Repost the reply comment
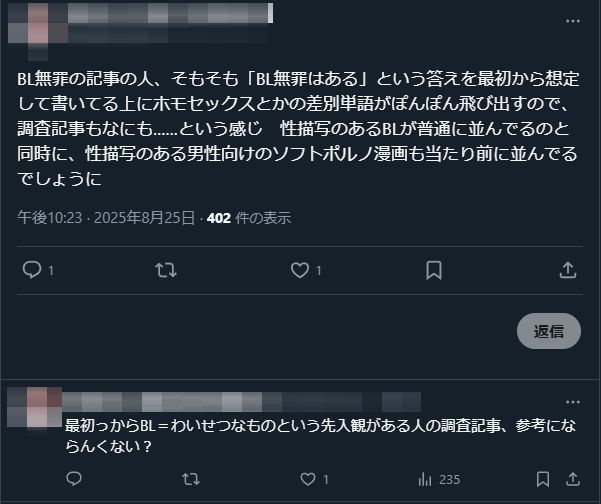 pyautogui.click(x=190, y=479)
